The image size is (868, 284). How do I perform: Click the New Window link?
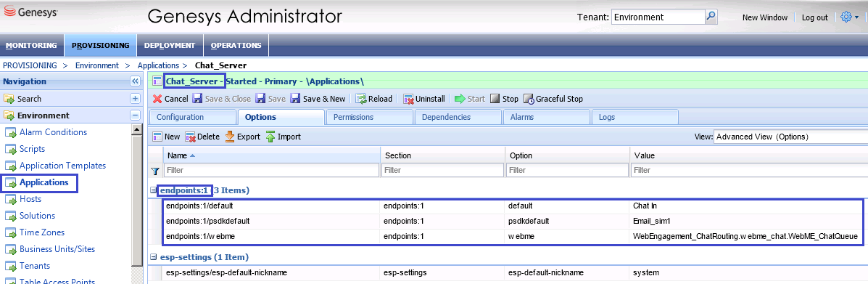764,17
